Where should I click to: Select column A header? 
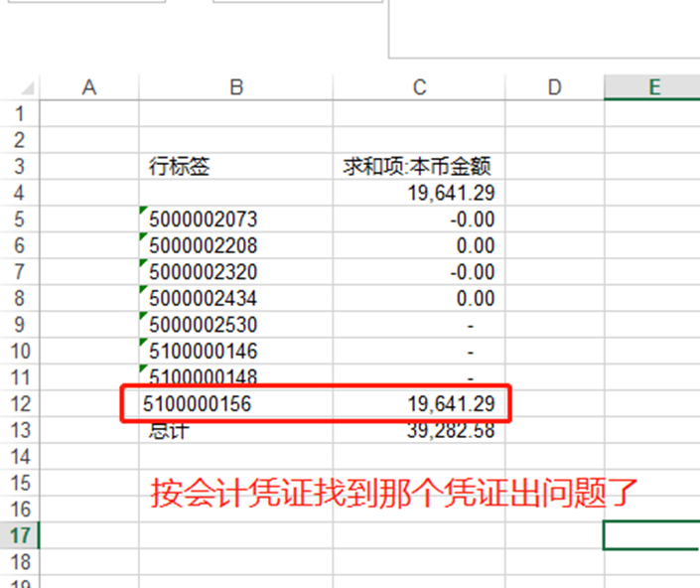coord(88,87)
